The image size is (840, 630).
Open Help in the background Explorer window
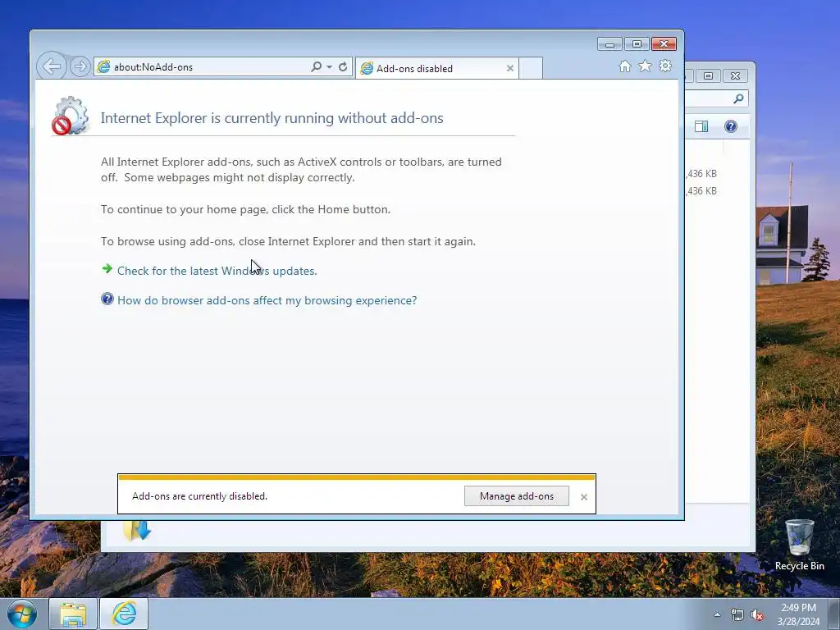pos(731,126)
